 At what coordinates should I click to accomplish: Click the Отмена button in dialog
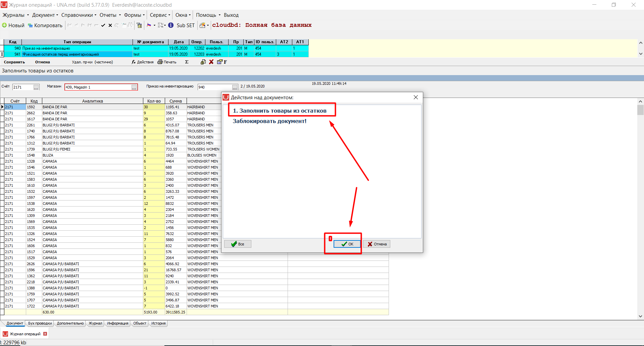coord(377,244)
